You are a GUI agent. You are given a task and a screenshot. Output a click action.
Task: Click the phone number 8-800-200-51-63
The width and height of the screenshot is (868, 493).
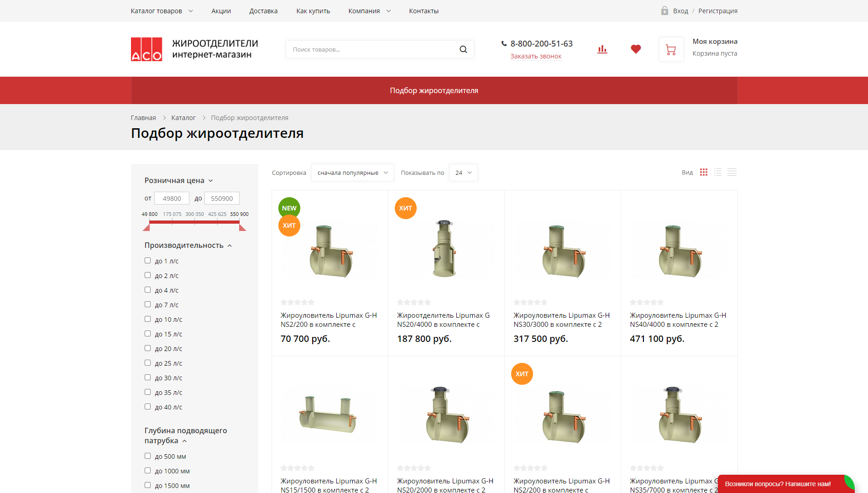541,44
